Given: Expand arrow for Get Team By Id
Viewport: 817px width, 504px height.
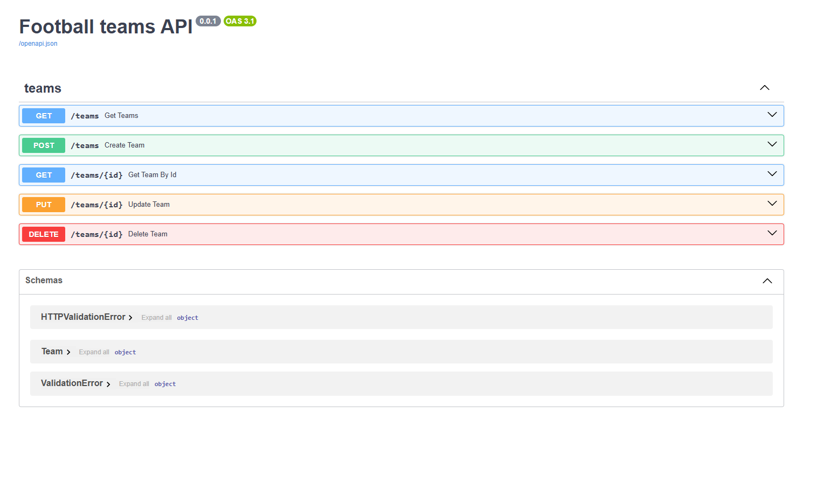Looking at the screenshot, I should [772, 174].
